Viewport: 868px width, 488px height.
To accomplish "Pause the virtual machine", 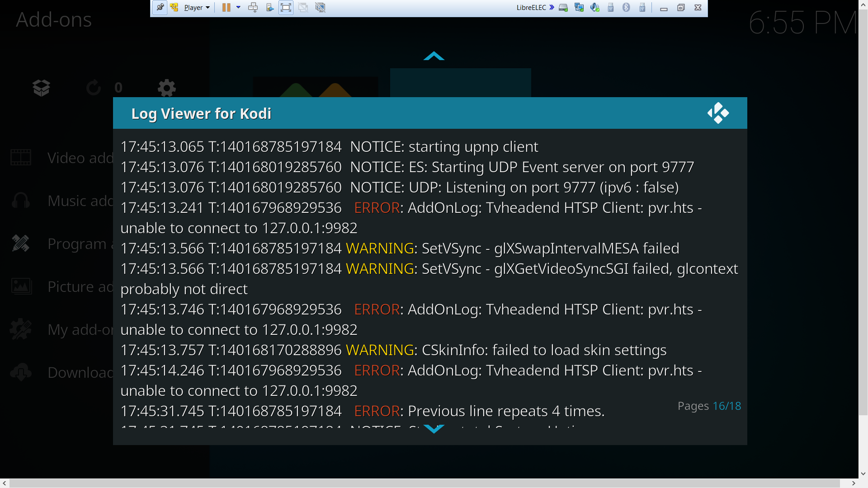I will tap(226, 7).
